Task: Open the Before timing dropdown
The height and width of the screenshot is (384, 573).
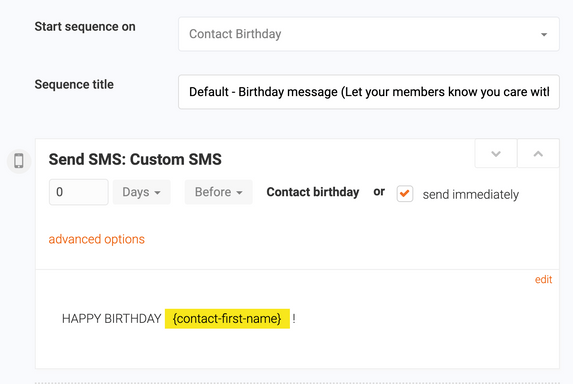Action: [x=219, y=192]
